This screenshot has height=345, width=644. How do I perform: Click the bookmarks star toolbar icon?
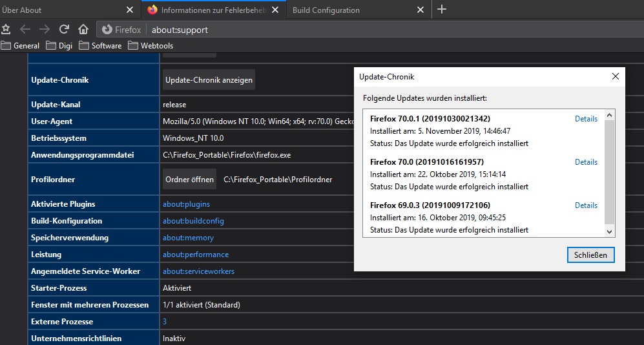click(6, 29)
